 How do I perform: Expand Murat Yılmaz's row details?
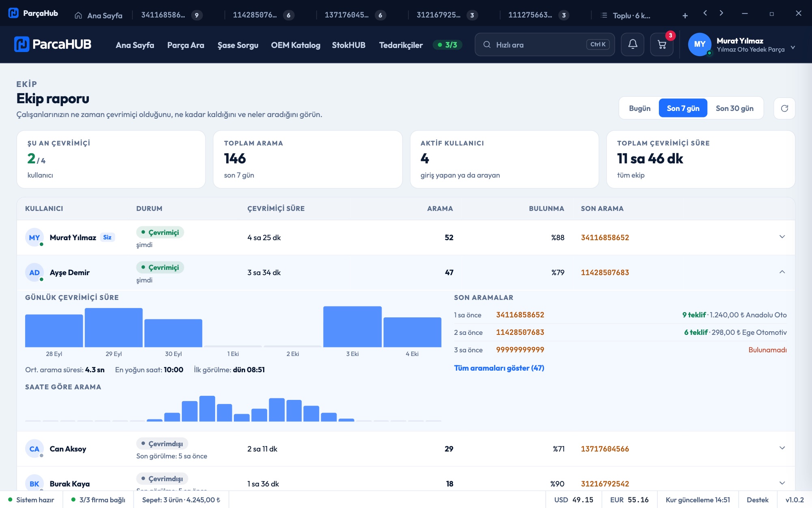click(x=782, y=237)
